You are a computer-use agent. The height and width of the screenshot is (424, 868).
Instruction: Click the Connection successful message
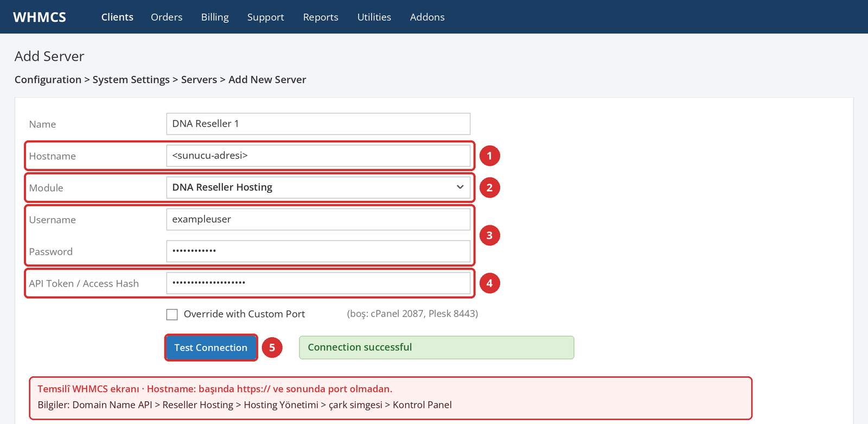point(436,347)
